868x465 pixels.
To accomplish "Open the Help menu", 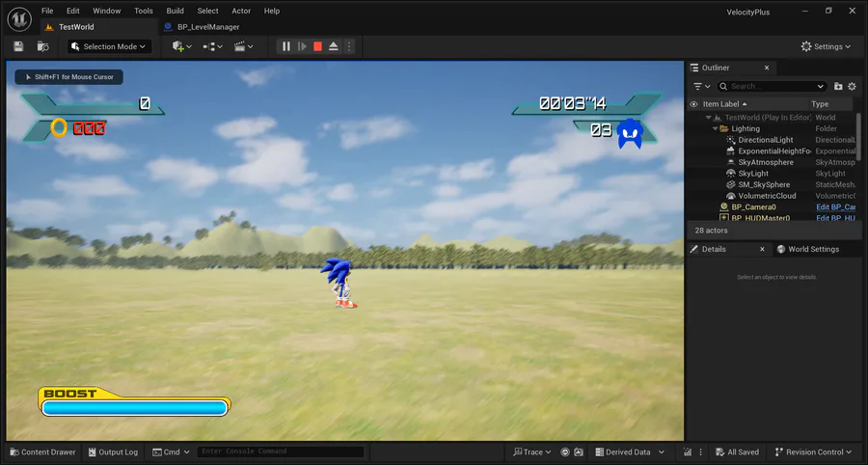I will (x=271, y=11).
